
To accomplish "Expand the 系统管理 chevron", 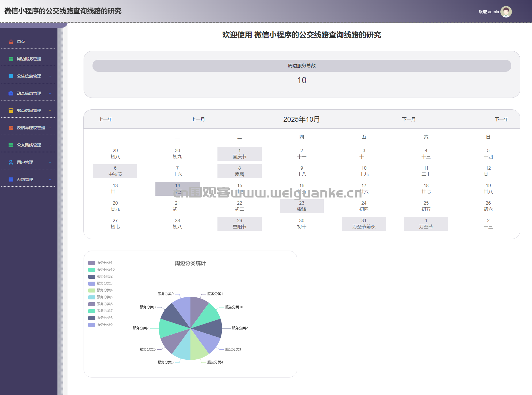I will (50, 179).
